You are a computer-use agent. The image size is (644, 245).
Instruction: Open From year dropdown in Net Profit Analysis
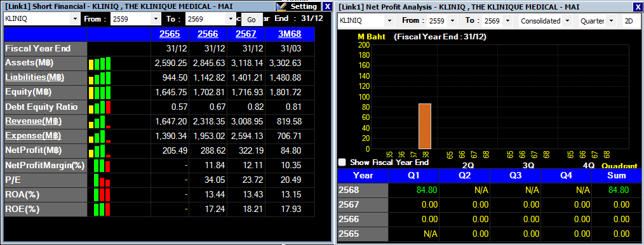(452, 21)
